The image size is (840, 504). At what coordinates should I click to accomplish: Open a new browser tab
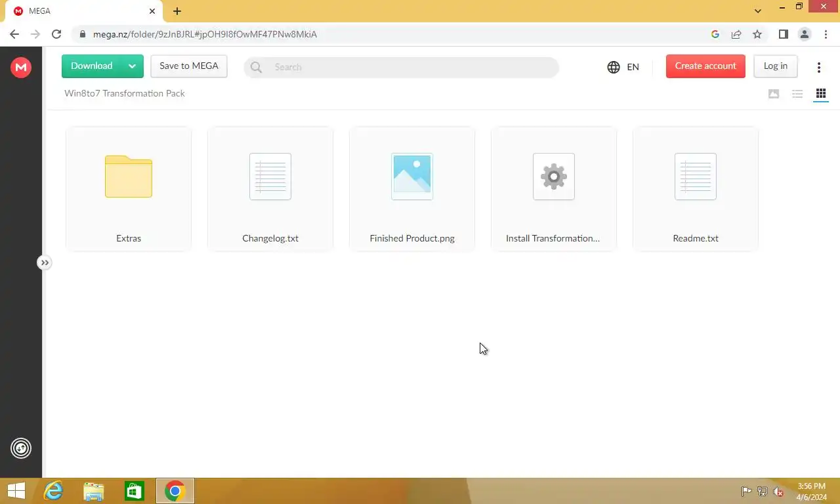tap(177, 11)
